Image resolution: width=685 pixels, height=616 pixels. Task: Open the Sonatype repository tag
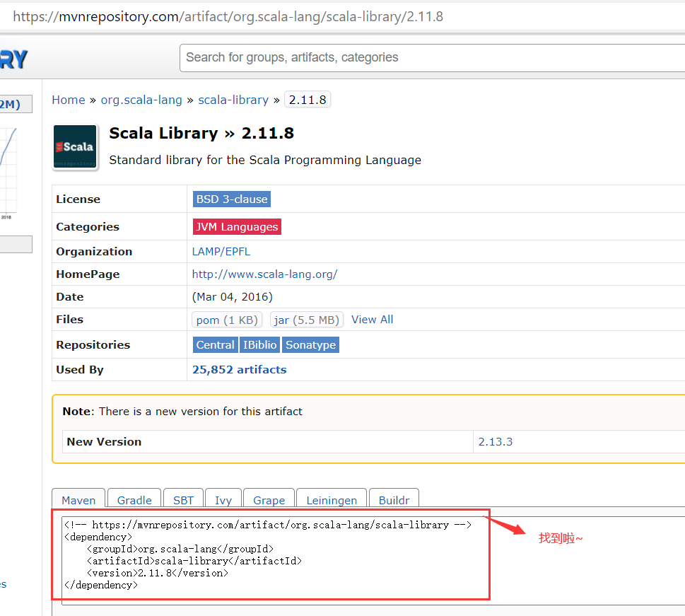(x=310, y=344)
